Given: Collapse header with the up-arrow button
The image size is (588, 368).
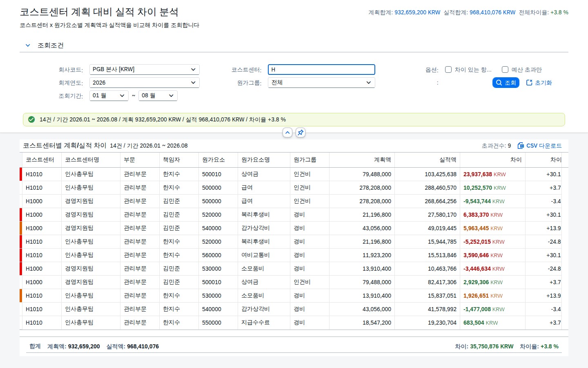Looking at the screenshot, I should 287,132.
